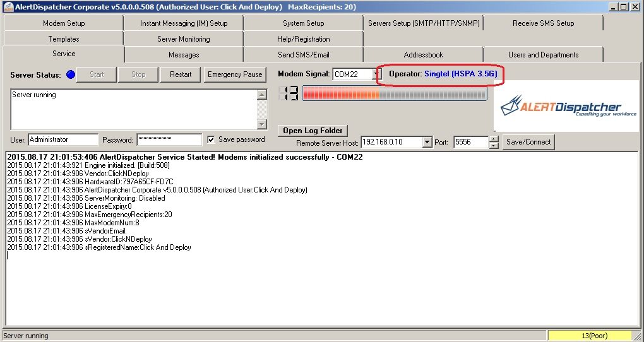
Task: Click the status bar 'Server running' text
Action: [26, 336]
